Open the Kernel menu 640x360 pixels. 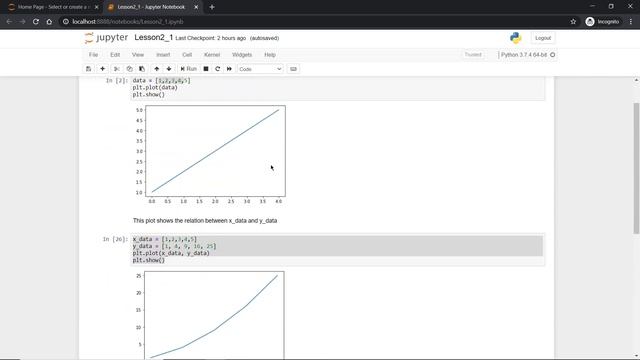[x=212, y=55]
